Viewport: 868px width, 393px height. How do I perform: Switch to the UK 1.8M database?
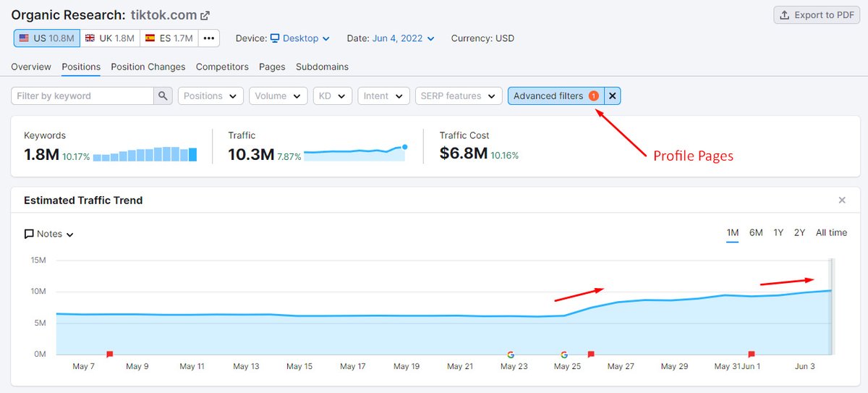coord(110,38)
